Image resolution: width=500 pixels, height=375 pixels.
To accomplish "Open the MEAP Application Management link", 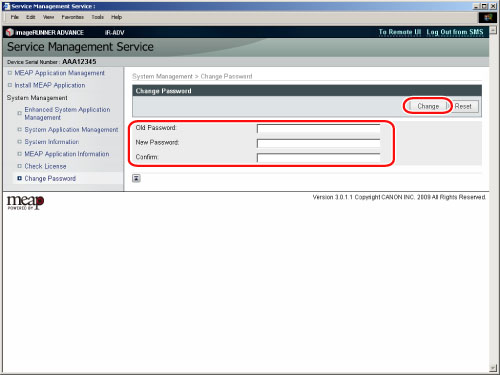I will pyautogui.click(x=59, y=73).
